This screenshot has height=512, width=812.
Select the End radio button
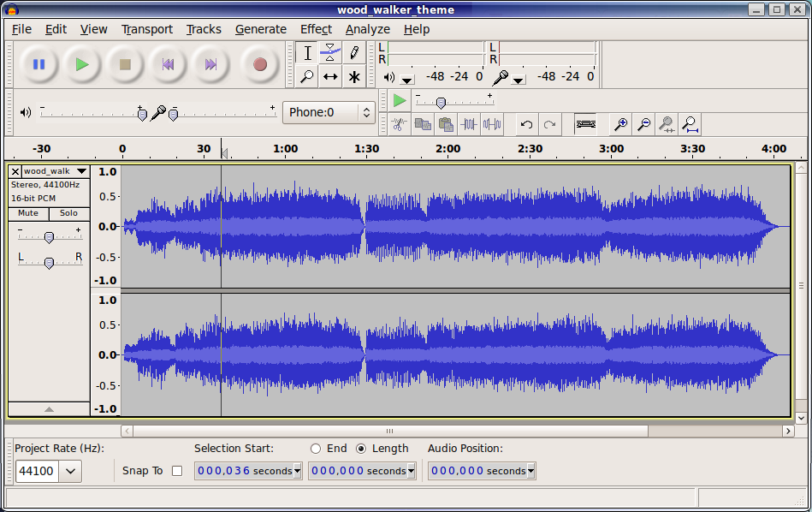pos(316,449)
